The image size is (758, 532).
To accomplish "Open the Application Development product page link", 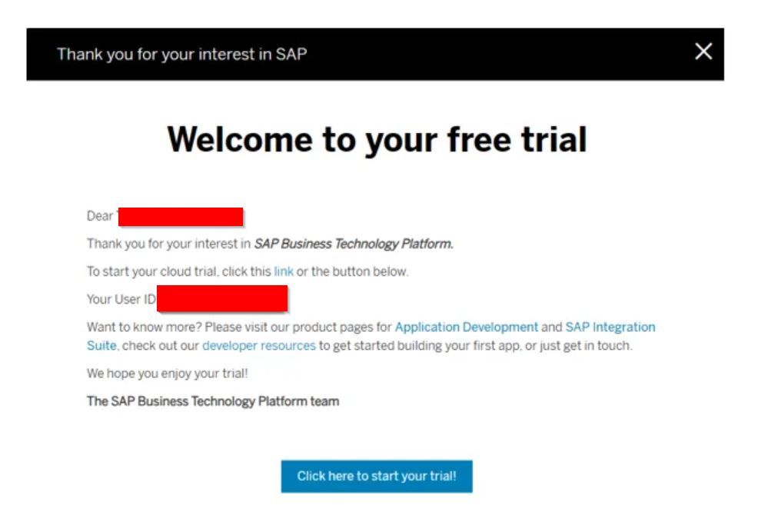I will (466, 327).
